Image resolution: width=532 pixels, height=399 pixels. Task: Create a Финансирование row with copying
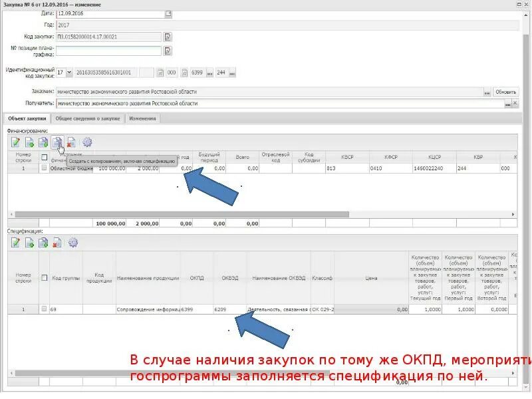43,142
